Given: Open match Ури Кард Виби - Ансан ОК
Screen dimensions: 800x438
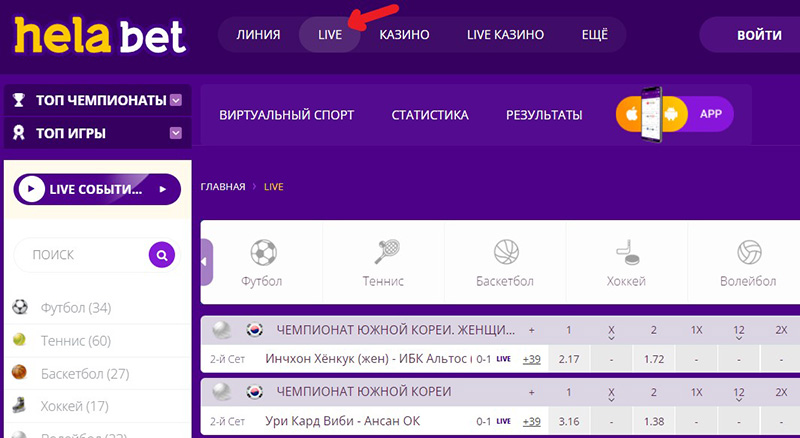Looking at the screenshot, I should [342, 421].
